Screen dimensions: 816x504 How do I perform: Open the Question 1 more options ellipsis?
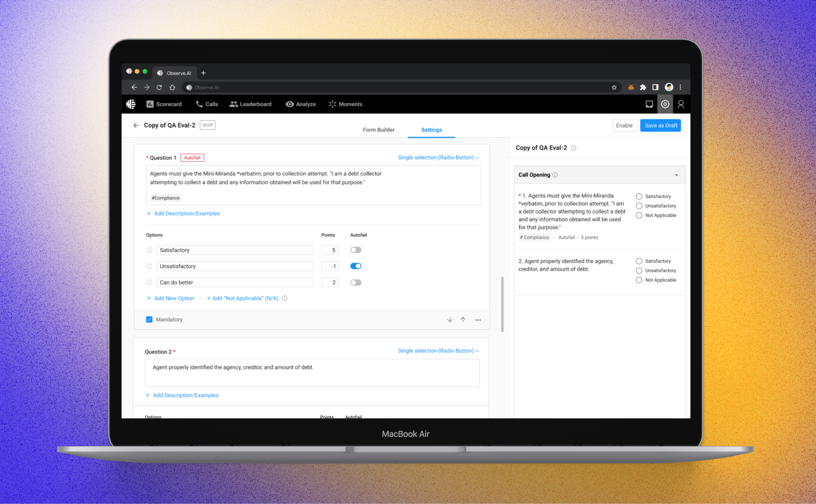pyautogui.click(x=478, y=320)
